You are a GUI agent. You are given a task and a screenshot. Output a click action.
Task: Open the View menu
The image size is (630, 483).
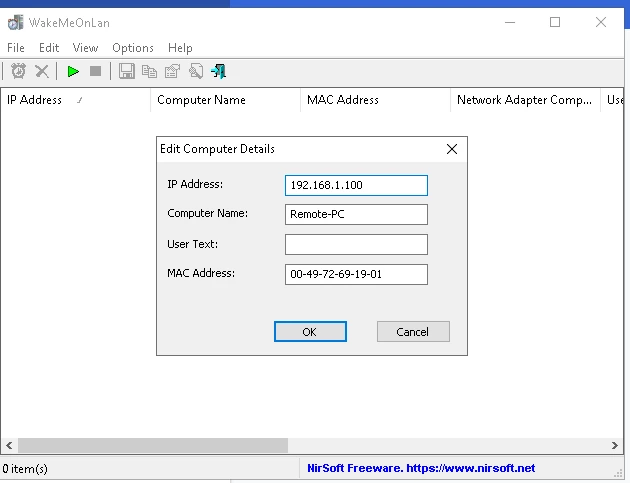click(x=85, y=48)
